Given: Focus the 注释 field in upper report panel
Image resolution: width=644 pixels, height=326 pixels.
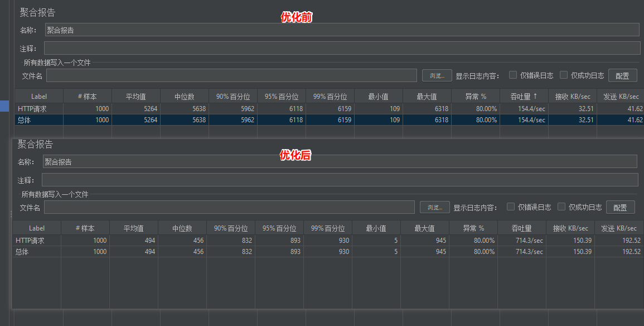Looking at the screenshot, I should [342, 48].
